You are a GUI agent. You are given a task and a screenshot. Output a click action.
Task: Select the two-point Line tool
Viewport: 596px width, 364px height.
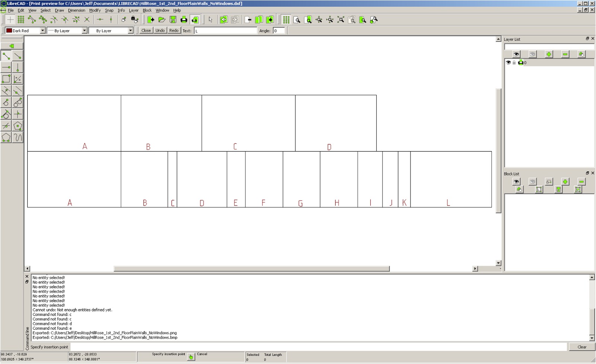coord(5,55)
